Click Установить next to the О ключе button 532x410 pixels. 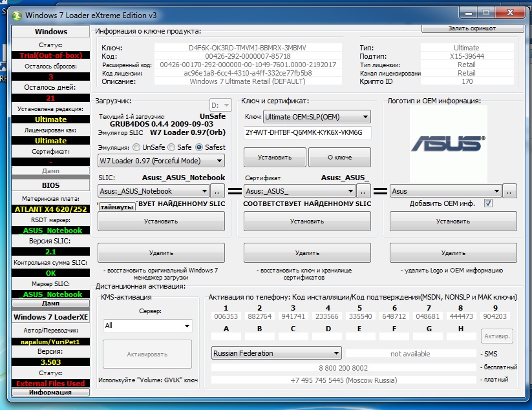pyautogui.click(x=275, y=158)
